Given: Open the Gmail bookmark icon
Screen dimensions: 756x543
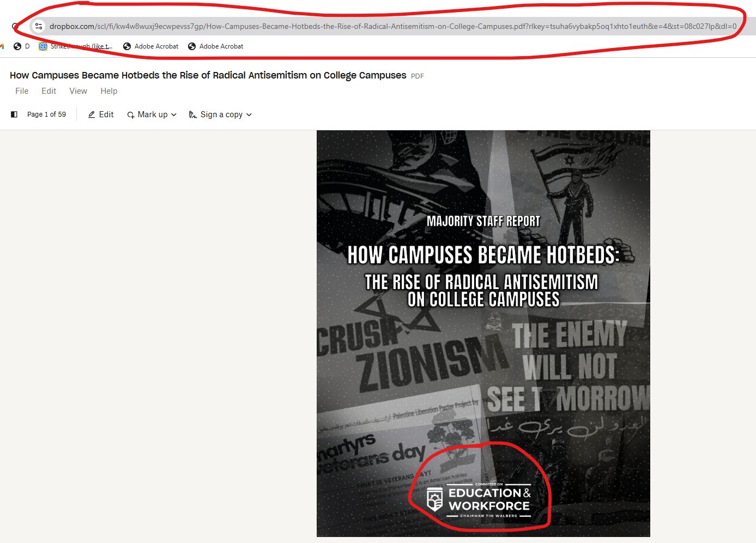Looking at the screenshot, I should (2, 46).
